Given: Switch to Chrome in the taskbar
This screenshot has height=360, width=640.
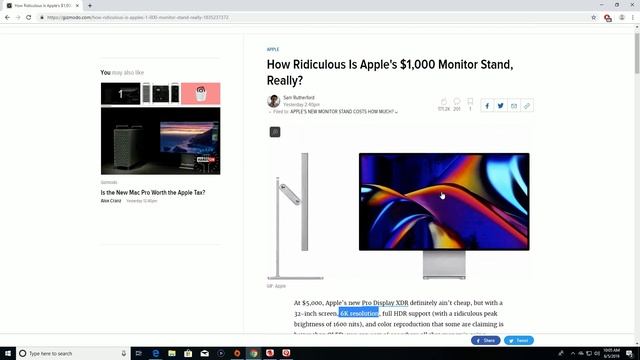Looking at the screenshot, I should coord(253,353).
